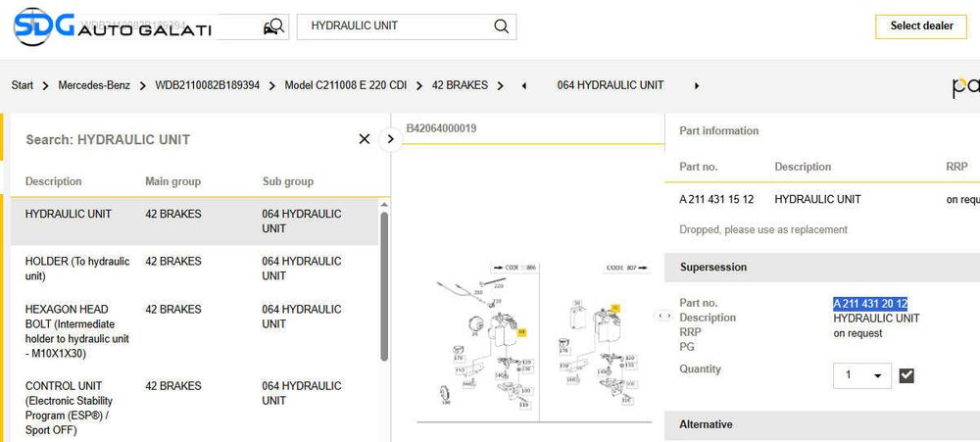Open WDB2110082B189394 breadcrumb
Viewport: 980px width, 442px height.
(208, 85)
